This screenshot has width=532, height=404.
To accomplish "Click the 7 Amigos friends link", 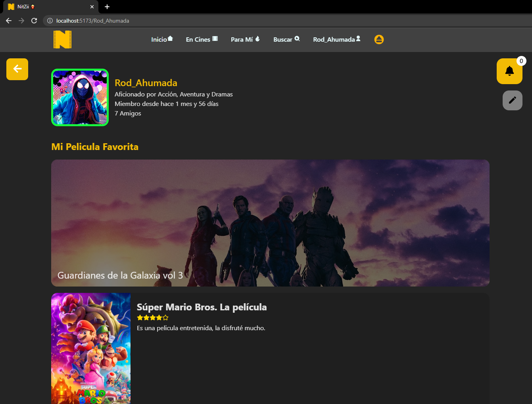I will pos(128,114).
